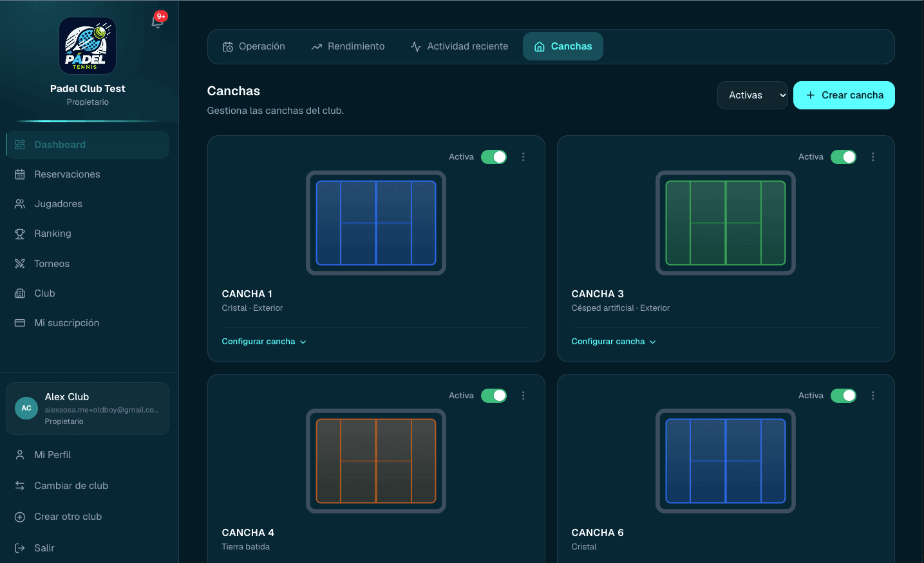Open options menu for Cancha 1
924x563 pixels.
[x=523, y=157]
